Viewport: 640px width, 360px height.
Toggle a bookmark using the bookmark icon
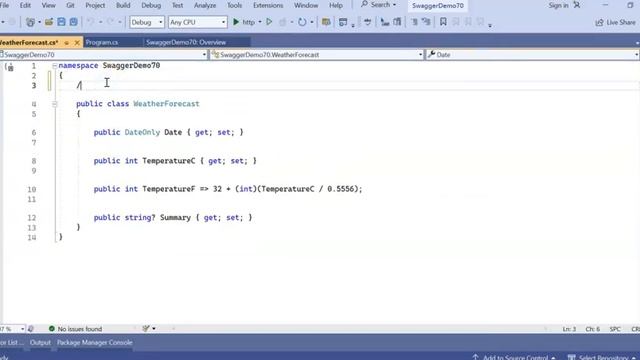tap(443, 22)
